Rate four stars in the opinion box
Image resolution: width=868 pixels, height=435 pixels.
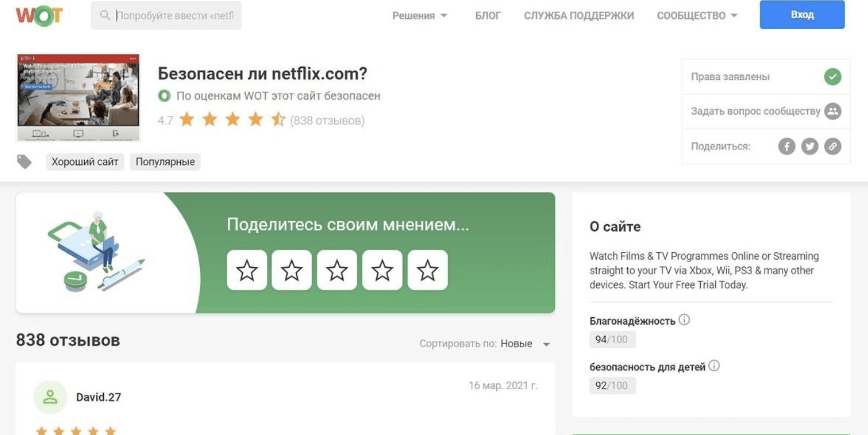click(x=382, y=270)
